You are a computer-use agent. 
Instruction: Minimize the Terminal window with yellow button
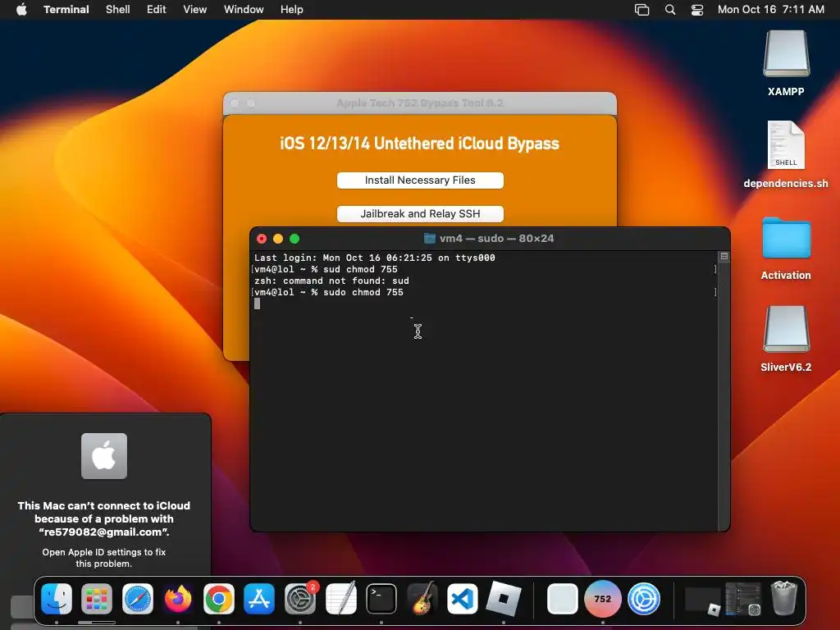tap(278, 239)
